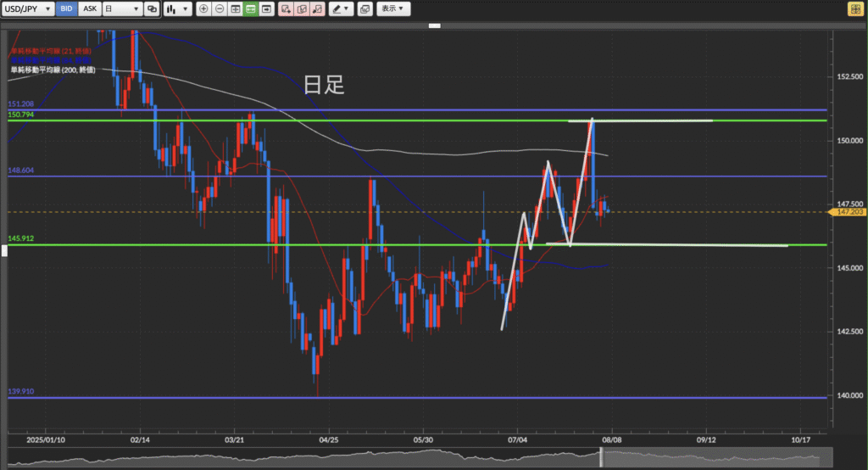
Task: Click the compare charts overlay icon
Action: [x=152, y=8]
